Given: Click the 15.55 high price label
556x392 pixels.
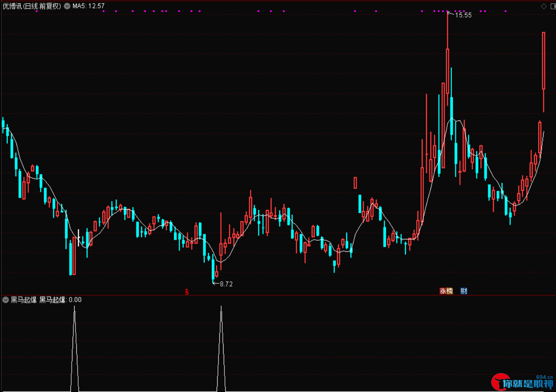Looking at the screenshot, I should click(463, 15).
